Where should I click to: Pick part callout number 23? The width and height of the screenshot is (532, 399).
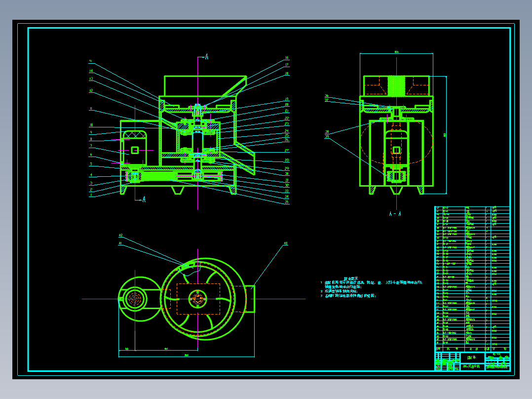(287, 124)
